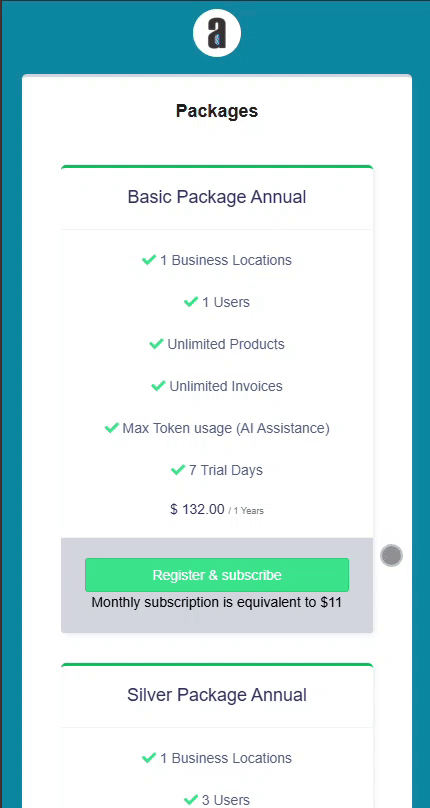Select the Basic Package Annual heading

pyautogui.click(x=217, y=197)
